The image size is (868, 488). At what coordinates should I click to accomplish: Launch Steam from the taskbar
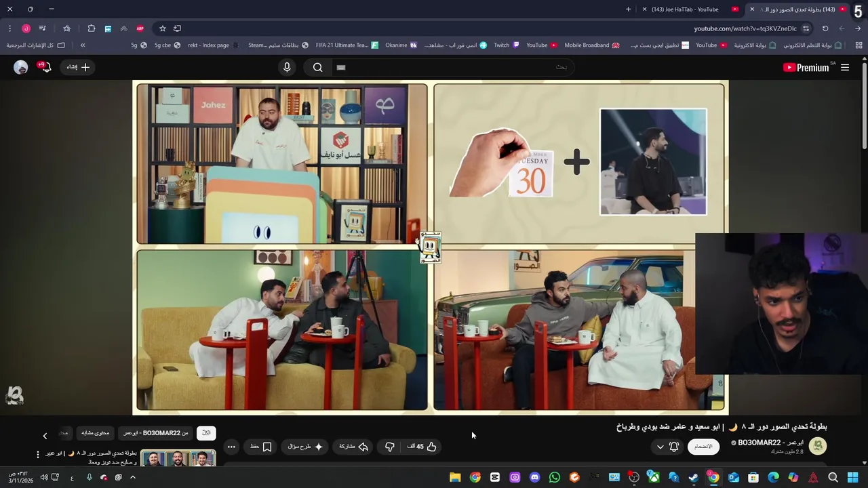coord(693,477)
